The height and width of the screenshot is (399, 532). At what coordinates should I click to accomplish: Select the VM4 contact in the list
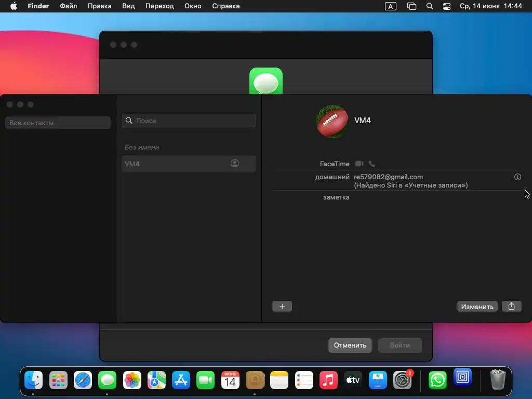click(189, 164)
